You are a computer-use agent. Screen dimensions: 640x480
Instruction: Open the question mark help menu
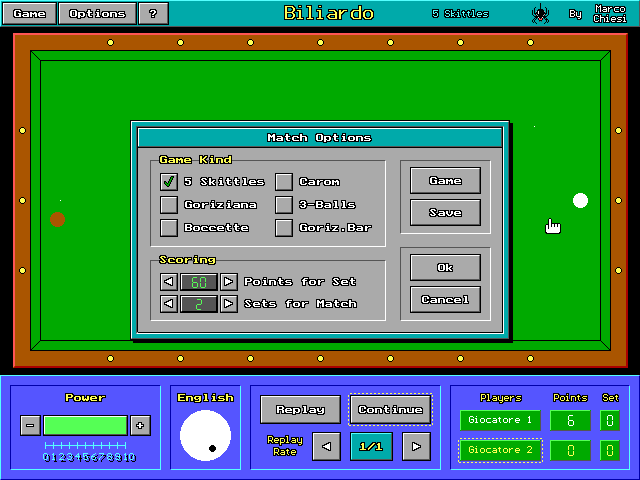pyautogui.click(x=153, y=13)
